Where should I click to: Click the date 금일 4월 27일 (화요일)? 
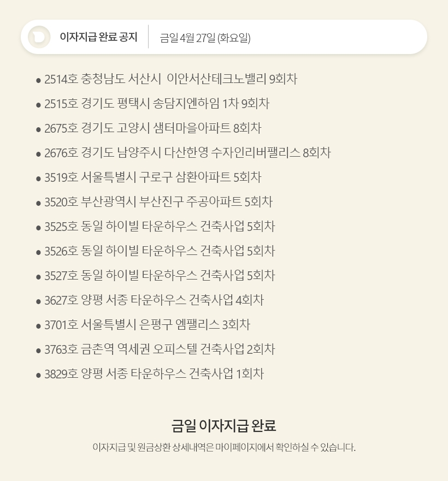(x=205, y=38)
